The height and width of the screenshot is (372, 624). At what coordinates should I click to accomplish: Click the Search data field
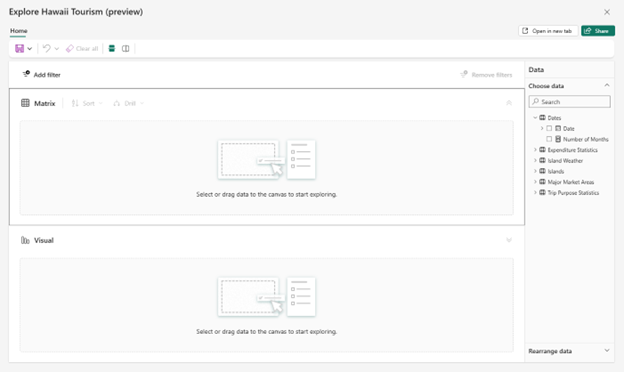click(569, 101)
